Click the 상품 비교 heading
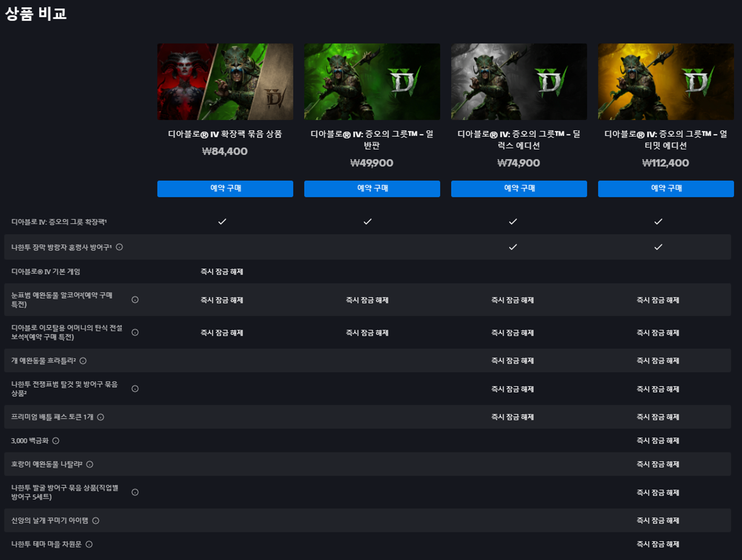 36,14
